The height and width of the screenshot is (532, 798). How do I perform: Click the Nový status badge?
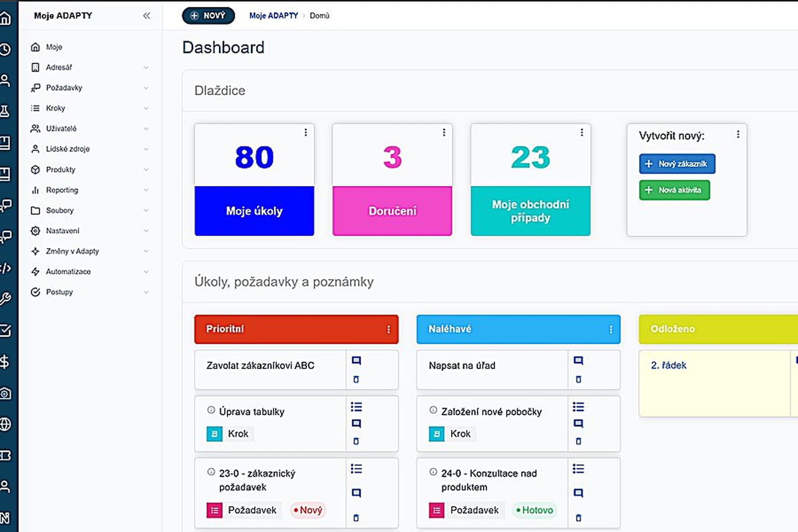[x=308, y=510]
